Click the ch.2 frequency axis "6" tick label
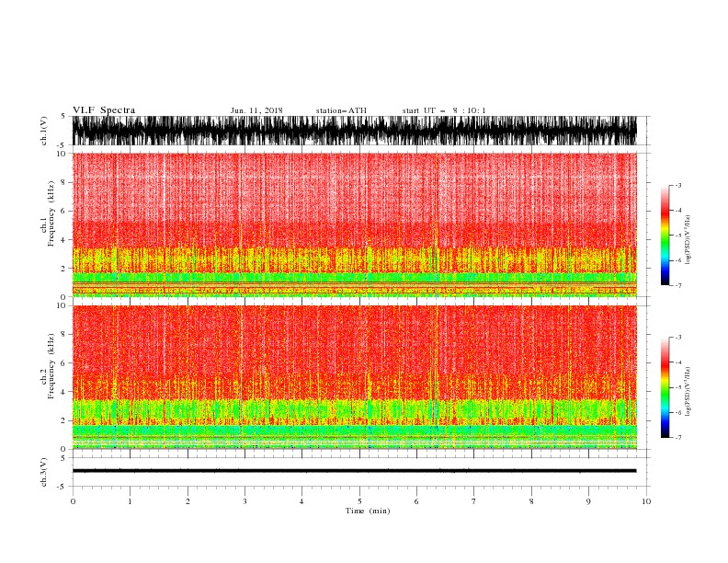 (63, 363)
